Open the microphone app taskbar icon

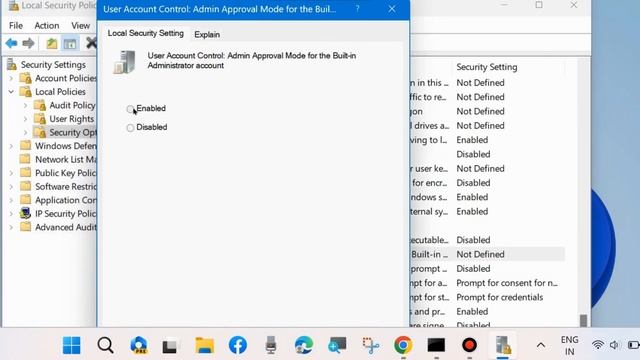(x=271, y=345)
